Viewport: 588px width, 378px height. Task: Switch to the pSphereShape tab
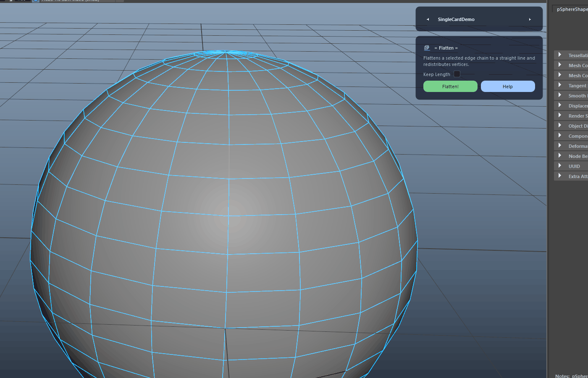click(572, 9)
